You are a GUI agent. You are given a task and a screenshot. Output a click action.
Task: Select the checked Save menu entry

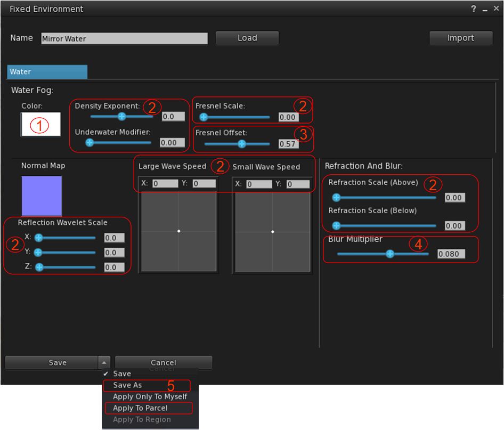[122, 374]
